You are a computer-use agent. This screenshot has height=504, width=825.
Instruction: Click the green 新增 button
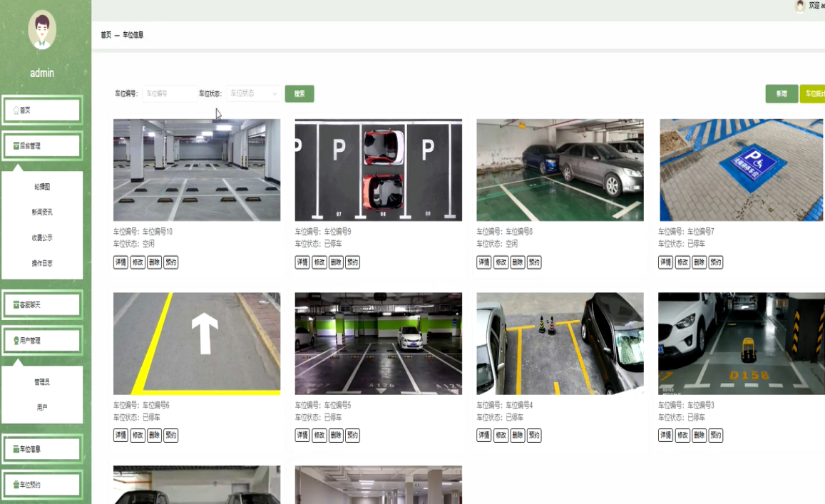pos(782,93)
